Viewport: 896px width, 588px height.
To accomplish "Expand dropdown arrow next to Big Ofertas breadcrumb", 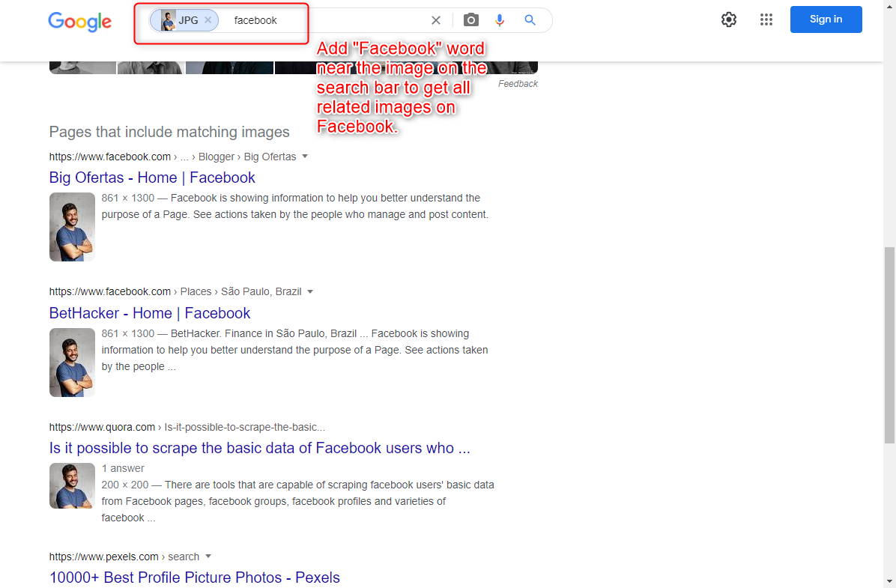I will click(305, 157).
